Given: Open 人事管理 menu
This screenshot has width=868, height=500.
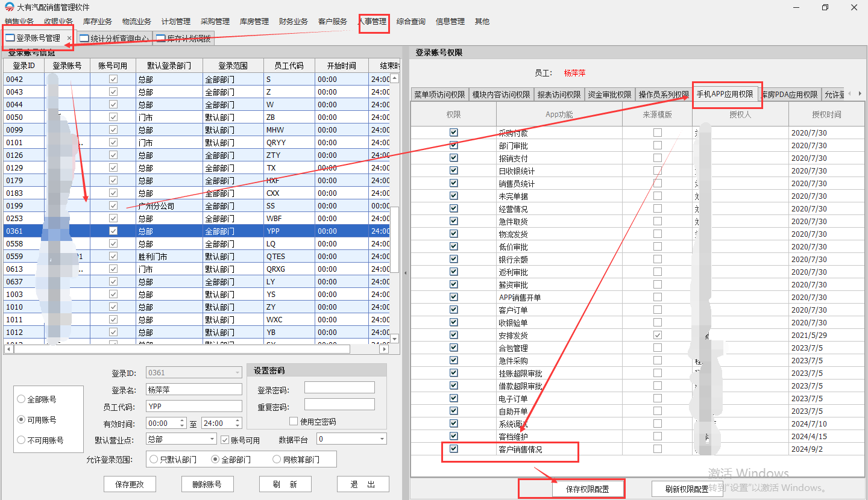Looking at the screenshot, I should tap(373, 22).
